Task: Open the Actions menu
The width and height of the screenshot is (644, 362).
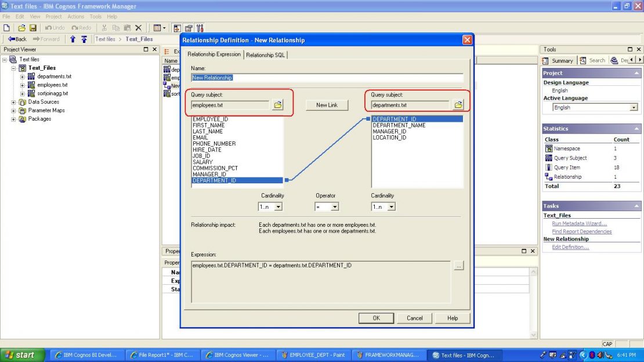Action: 75,16
